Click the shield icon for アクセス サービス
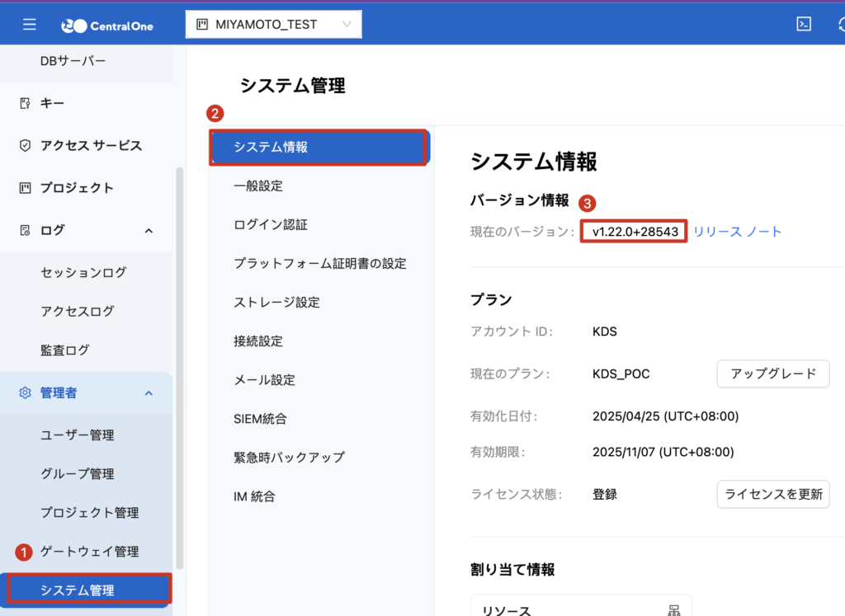This screenshot has height=616, width=845. tap(25, 146)
